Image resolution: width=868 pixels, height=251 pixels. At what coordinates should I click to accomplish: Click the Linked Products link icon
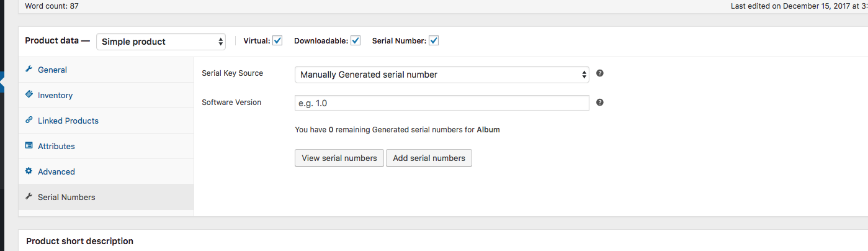click(29, 121)
